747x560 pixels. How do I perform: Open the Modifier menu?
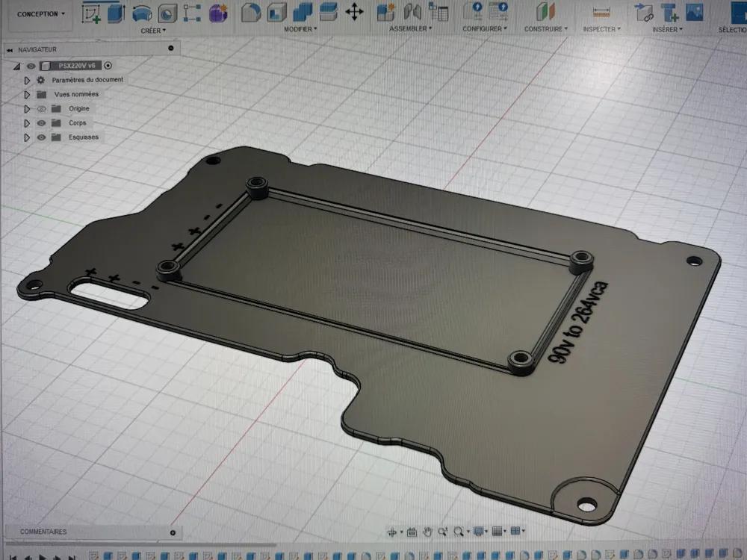(x=300, y=30)
